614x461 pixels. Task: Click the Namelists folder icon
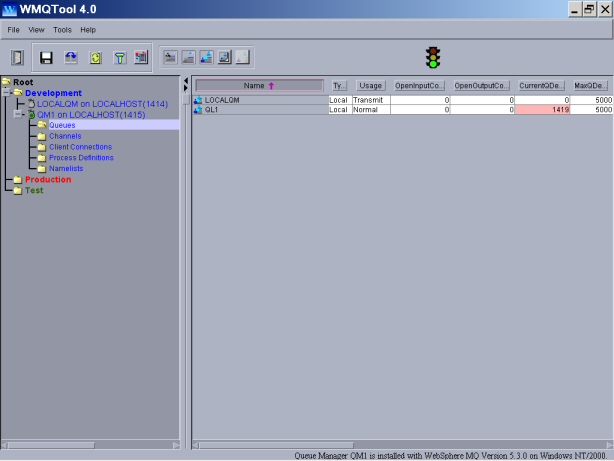pyautogui.click(x=42, y=169)
